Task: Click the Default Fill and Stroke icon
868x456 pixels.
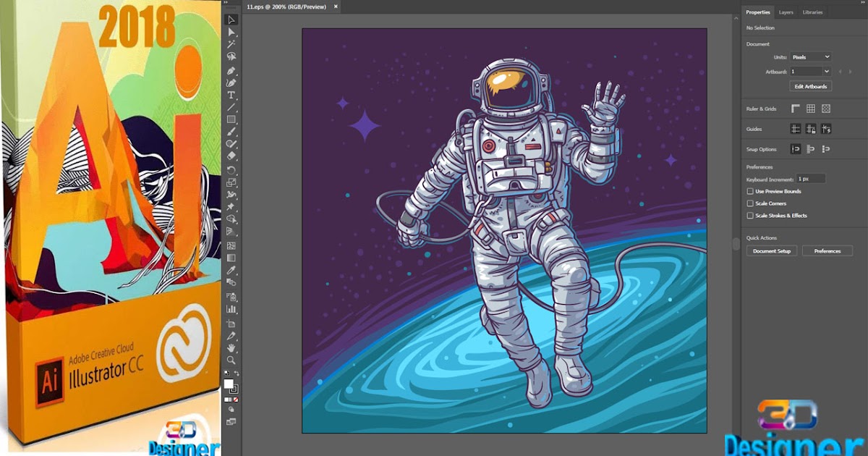Action: click(x=226, y=372)
